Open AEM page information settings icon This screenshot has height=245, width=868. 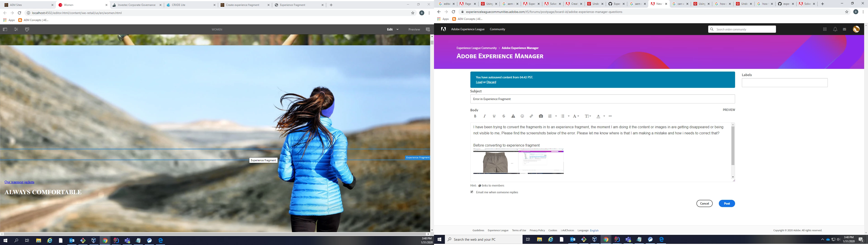pos(16,30)
